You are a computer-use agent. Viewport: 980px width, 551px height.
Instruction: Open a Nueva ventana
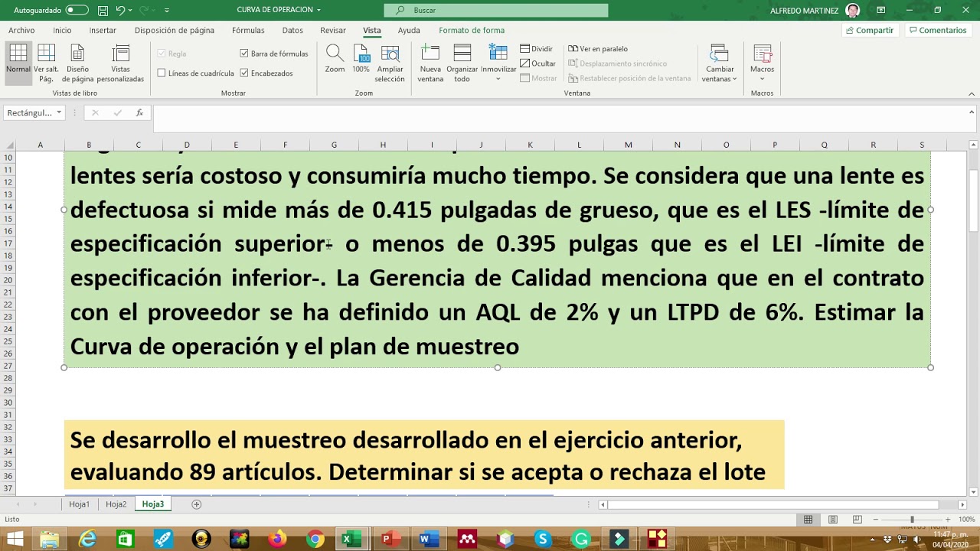(x=430, y=63)
